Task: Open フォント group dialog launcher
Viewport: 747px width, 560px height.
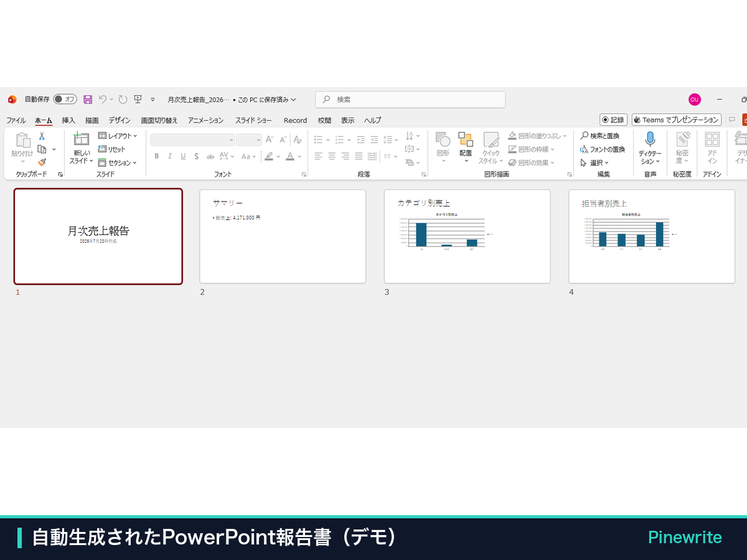Action: coord(304,175)
